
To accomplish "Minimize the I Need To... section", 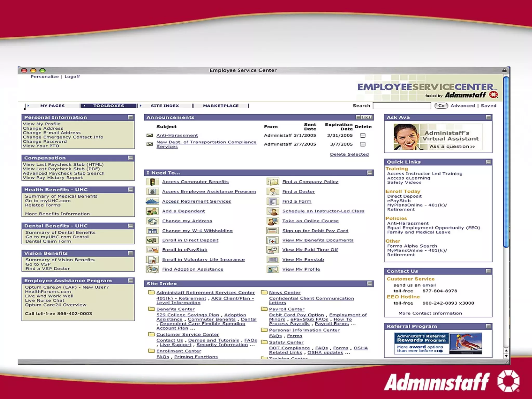I will tap(370, 173).
